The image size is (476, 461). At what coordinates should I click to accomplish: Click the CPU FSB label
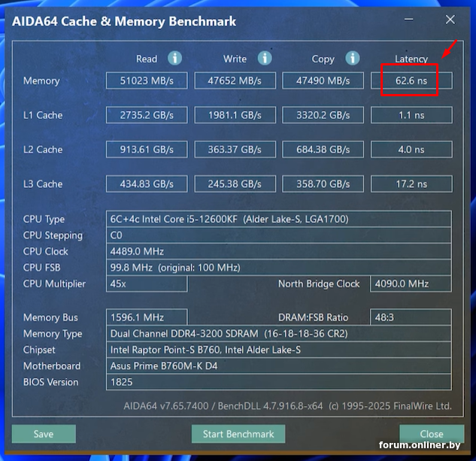coord(41,267)
